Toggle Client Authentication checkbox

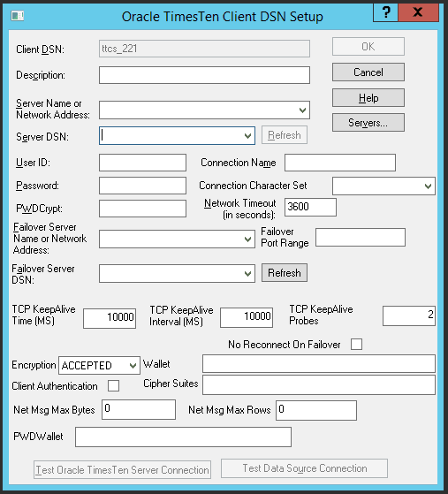click(x=113, y=385)
